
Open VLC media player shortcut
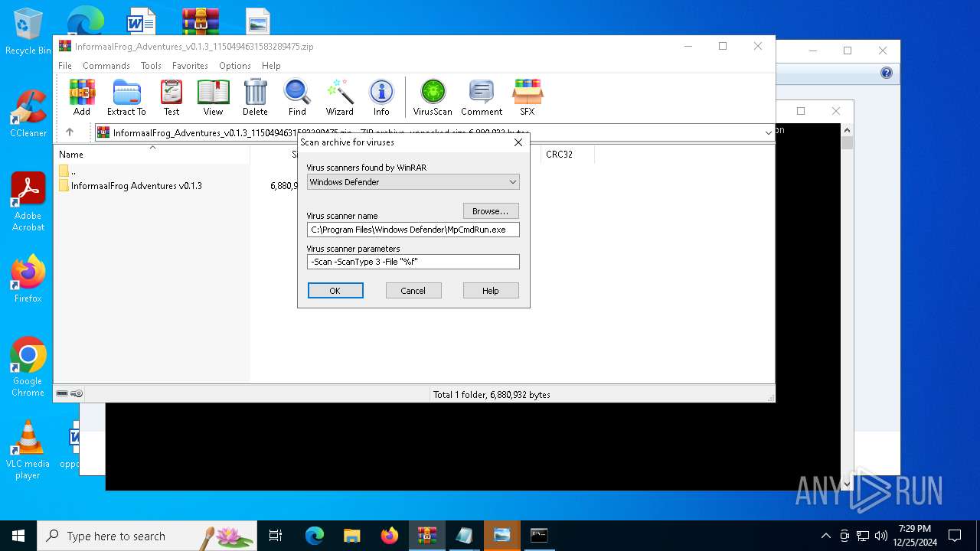coord(28,450)
